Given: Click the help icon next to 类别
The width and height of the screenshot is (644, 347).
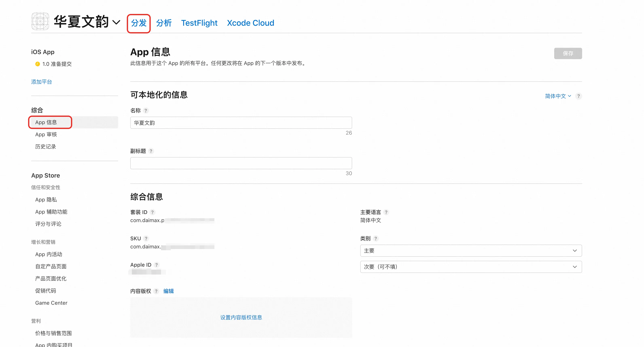Looking at the screenshot, I should [x=376, y=238].
